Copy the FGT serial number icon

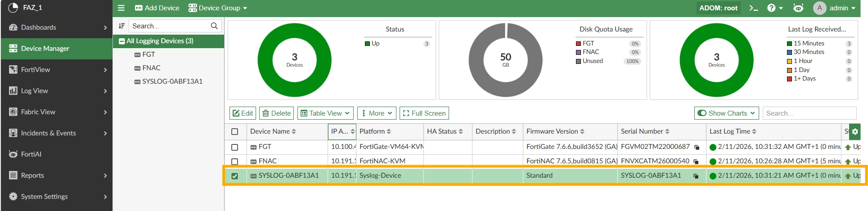pyautogui.click(x=697, y=147)
